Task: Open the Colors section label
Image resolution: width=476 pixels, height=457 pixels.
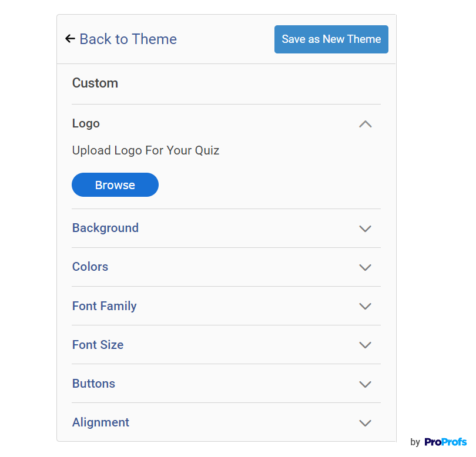Action: pyautogui.click(x=90, y=267)
